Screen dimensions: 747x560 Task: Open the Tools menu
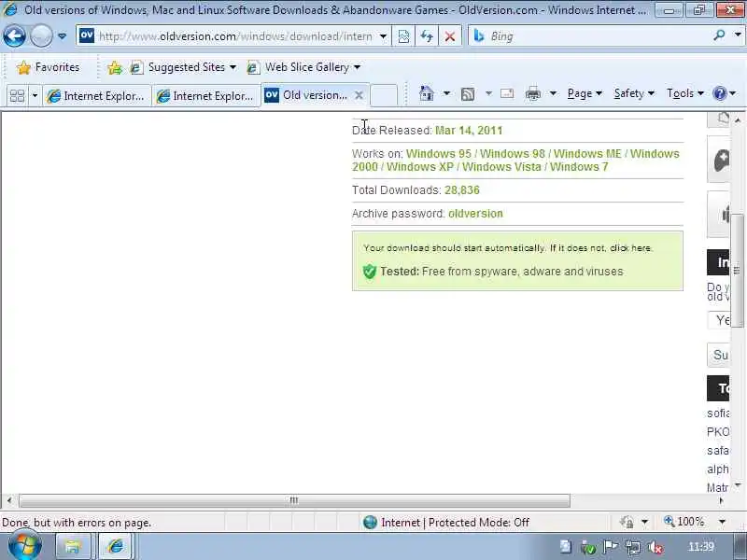685,94
